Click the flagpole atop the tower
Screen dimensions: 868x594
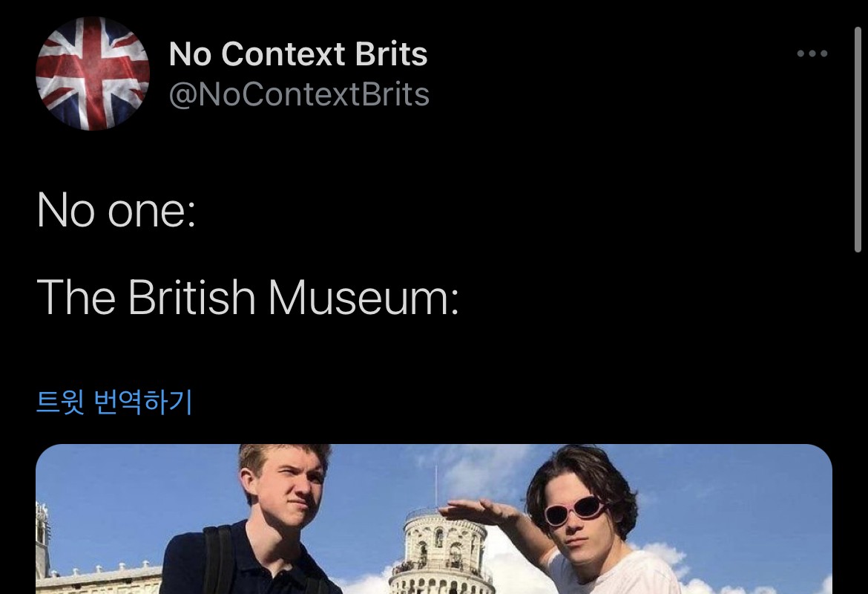[x=435, y=486]
